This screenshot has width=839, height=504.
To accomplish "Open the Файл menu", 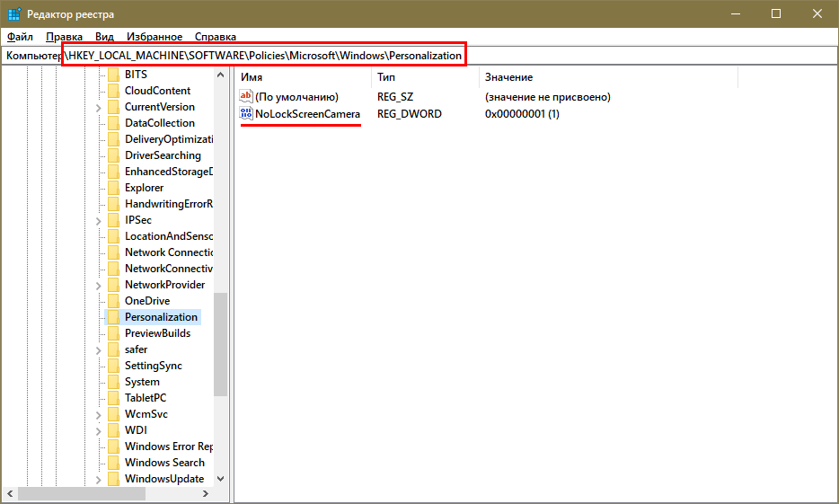I will point(20,37).
